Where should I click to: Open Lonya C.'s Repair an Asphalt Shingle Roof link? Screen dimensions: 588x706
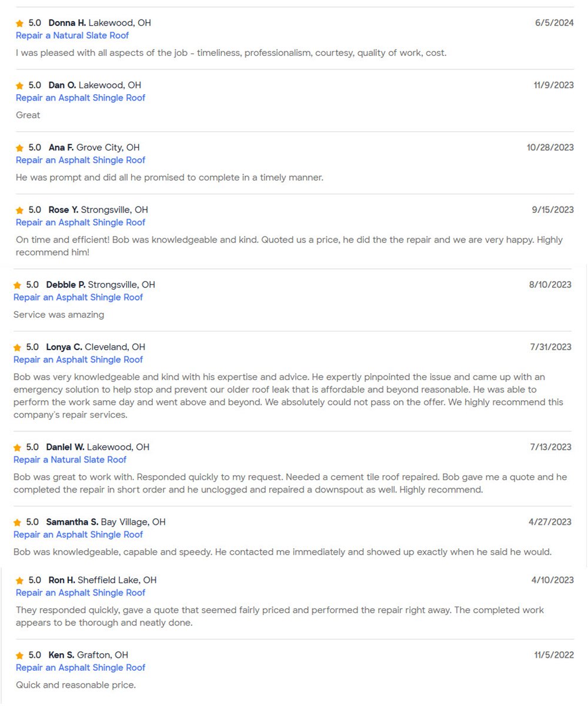click(78, 360)
